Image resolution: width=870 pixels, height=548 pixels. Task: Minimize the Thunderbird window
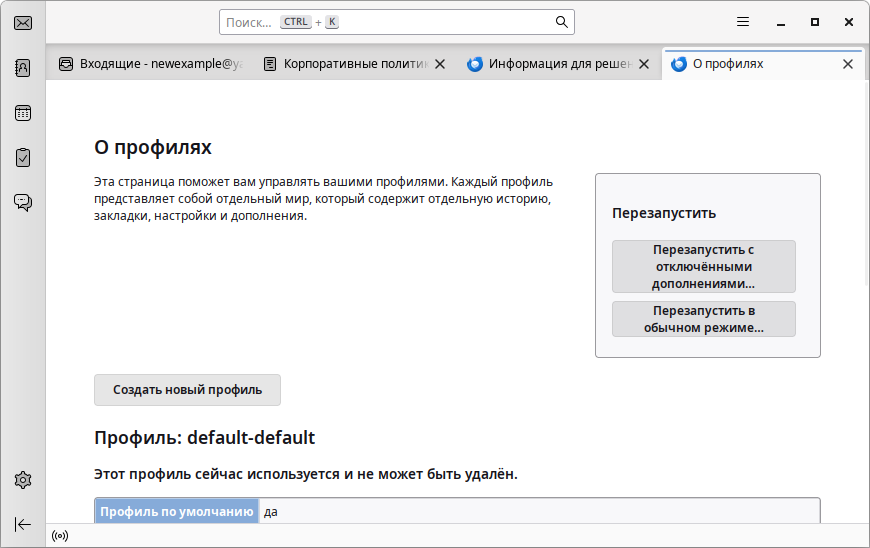pos(781,22)
